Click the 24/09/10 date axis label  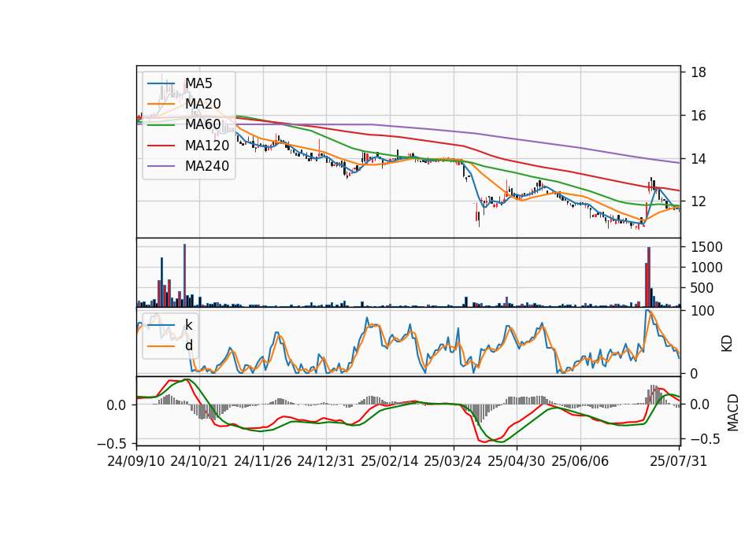(x=136, y=461)
